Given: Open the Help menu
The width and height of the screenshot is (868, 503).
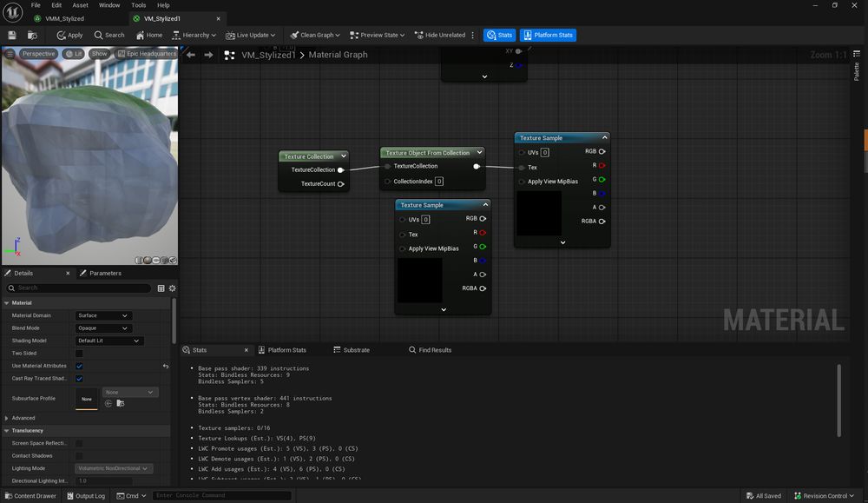Looking at the screenshot, I should 163,5.
